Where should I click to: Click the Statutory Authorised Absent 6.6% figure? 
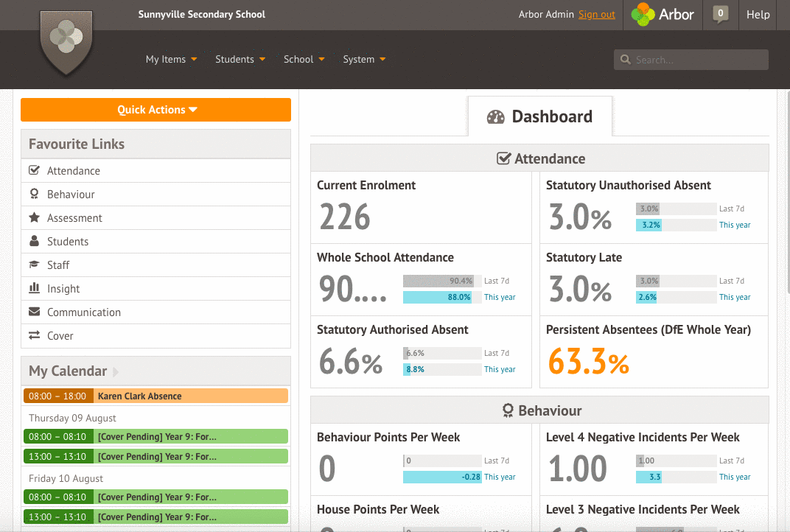pos(351,361)
